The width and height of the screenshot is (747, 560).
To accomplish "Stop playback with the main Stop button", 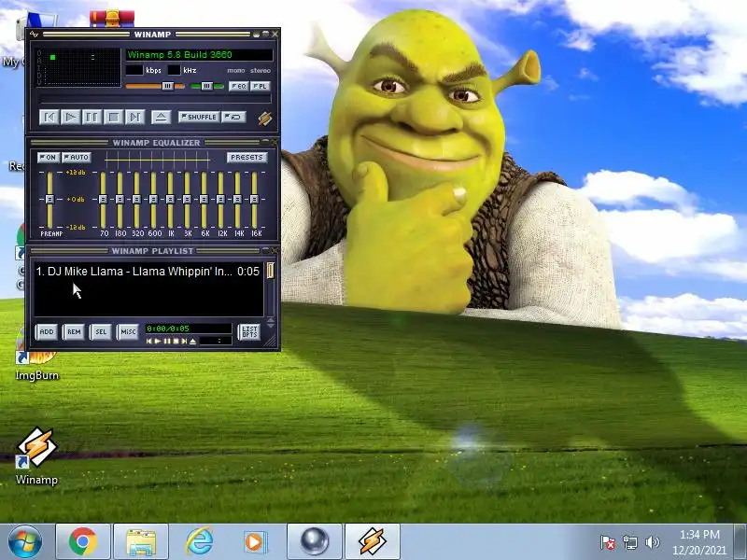I will point(113,117).
